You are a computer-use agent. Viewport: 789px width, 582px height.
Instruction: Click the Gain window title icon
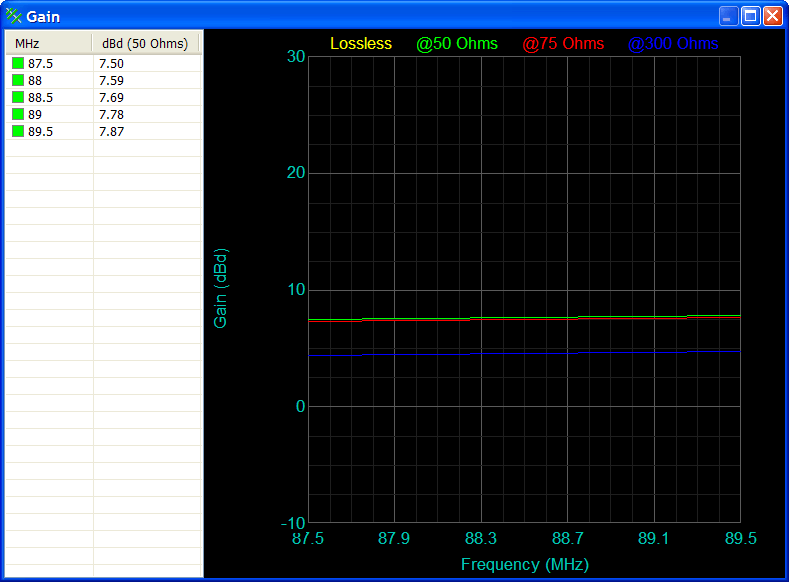tap(14, 16)
